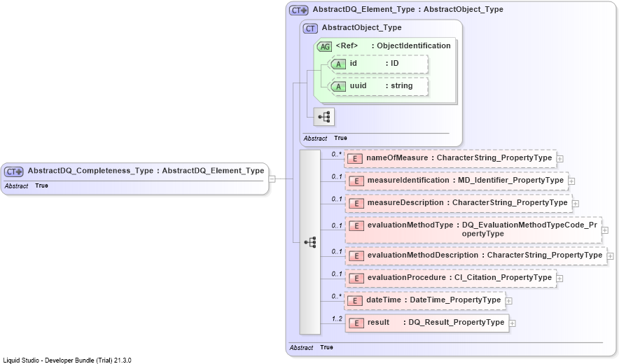
Task: Expand the evaluationMethodDescription element
Action: [611, 256]
